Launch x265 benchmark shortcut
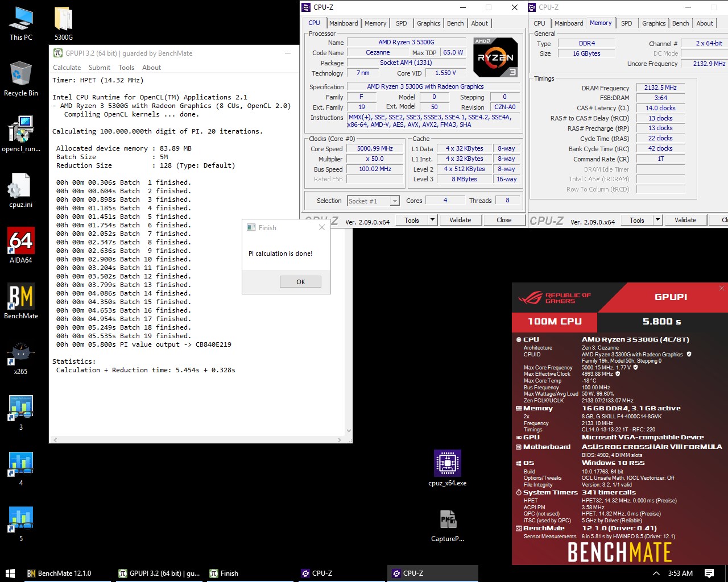728x582 pixels. pos(21,357)
